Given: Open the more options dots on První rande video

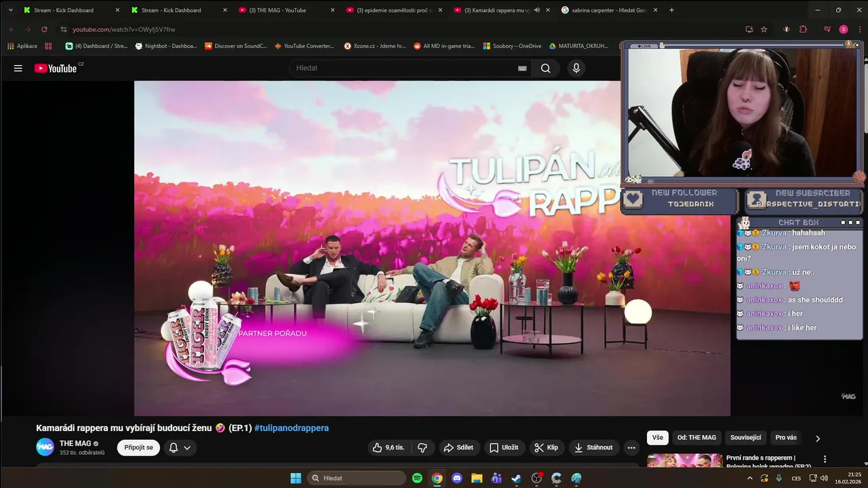Looking at the screenshot, I should pos(825,459).
